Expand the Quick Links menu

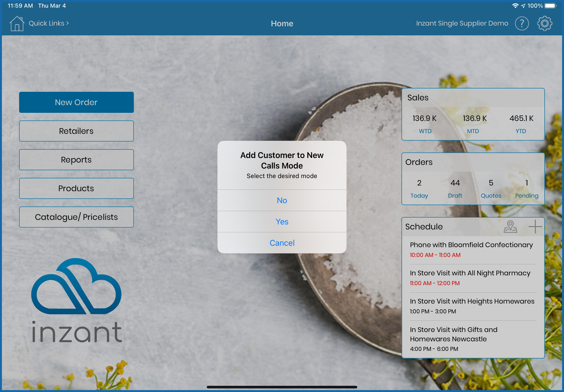49,23
